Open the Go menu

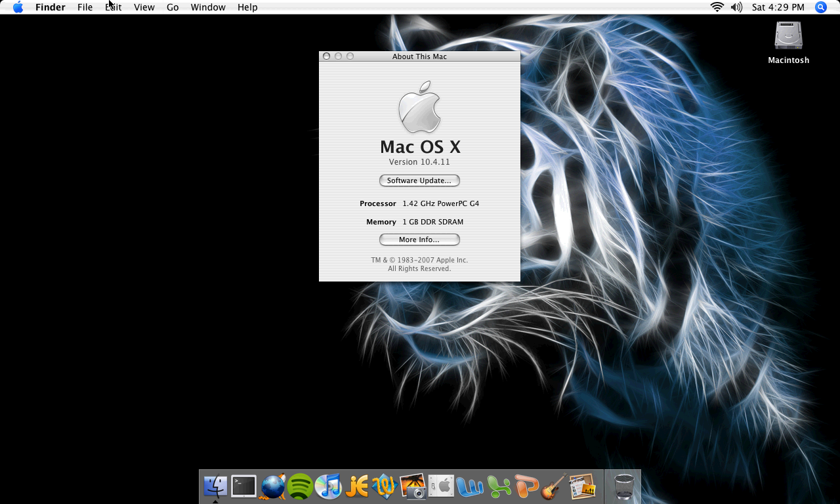(x=173, y=7)
